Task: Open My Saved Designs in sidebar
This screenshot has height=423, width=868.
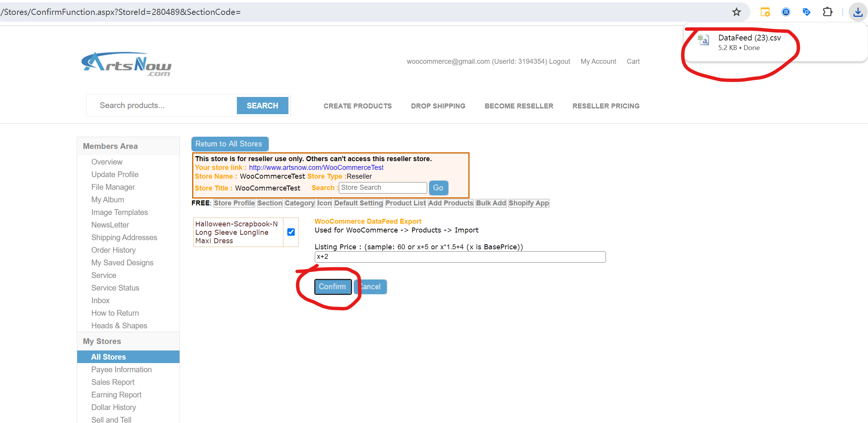Action: (122, 263)
